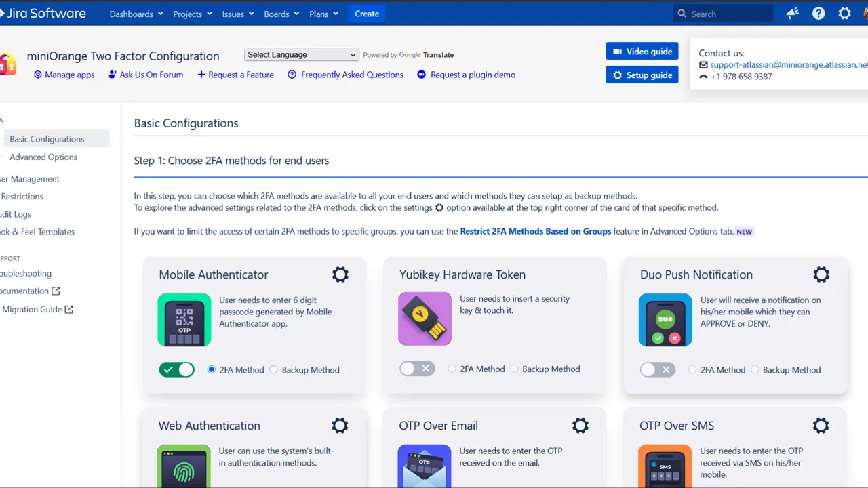
Task: Click the Web Authentication fingerprint image
Action: point(184,466)
